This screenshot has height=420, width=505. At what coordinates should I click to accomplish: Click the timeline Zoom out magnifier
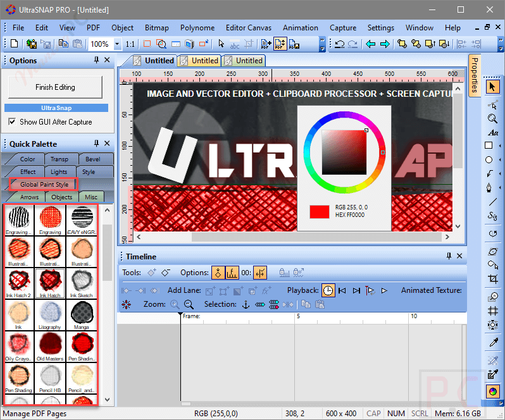click(189, 304)
